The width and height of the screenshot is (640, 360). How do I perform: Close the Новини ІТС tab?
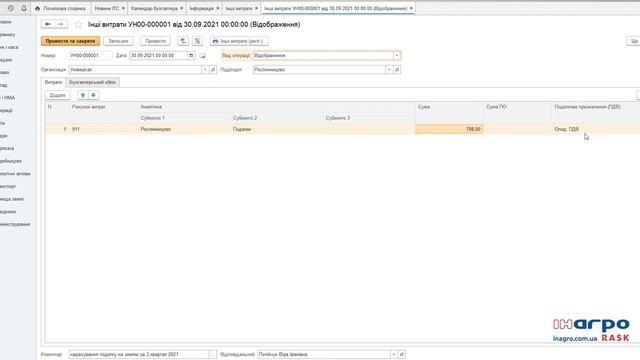123,8
